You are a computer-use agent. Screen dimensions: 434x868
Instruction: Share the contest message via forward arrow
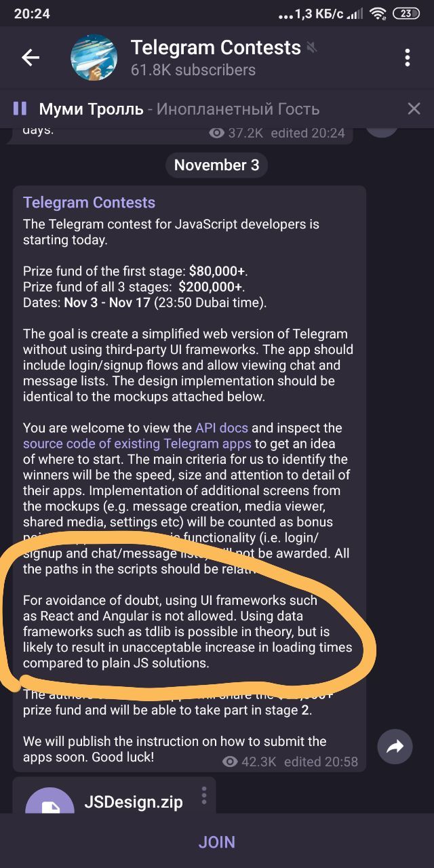point(395,747)
